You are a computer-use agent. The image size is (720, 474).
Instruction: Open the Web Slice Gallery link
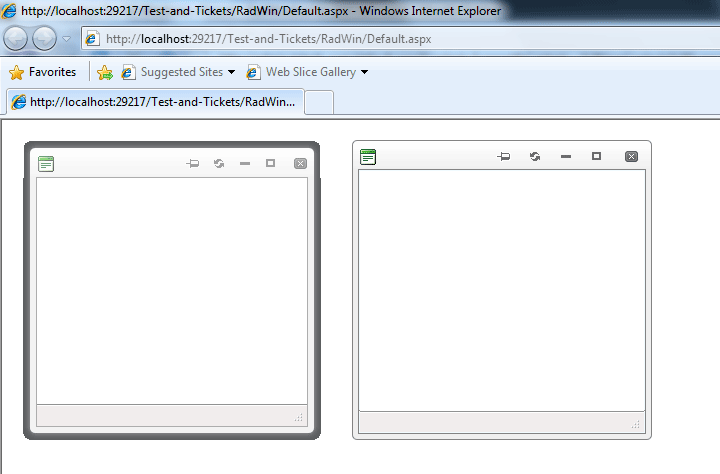(302, 72)
